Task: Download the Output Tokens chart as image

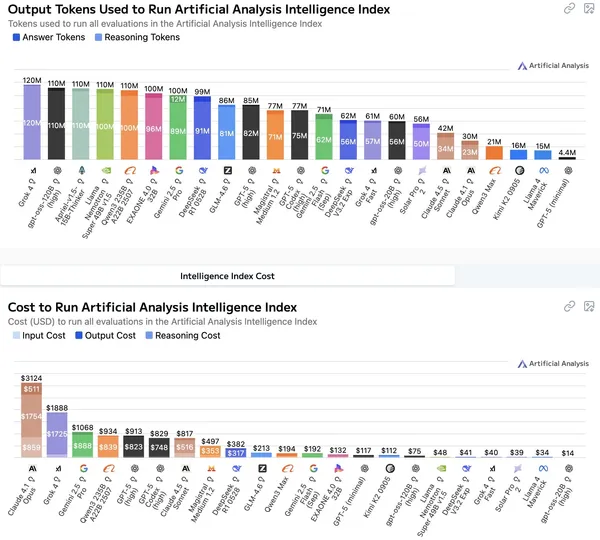Action: coord(588,8)
